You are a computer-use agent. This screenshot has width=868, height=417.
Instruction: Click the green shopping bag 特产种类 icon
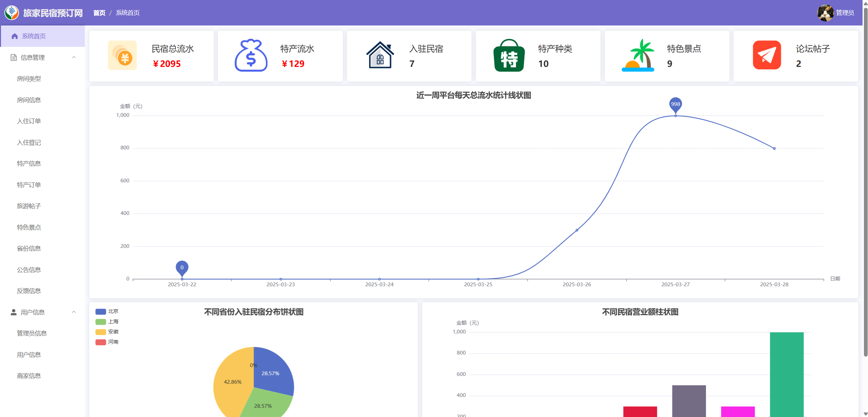(x=509, y=55)
